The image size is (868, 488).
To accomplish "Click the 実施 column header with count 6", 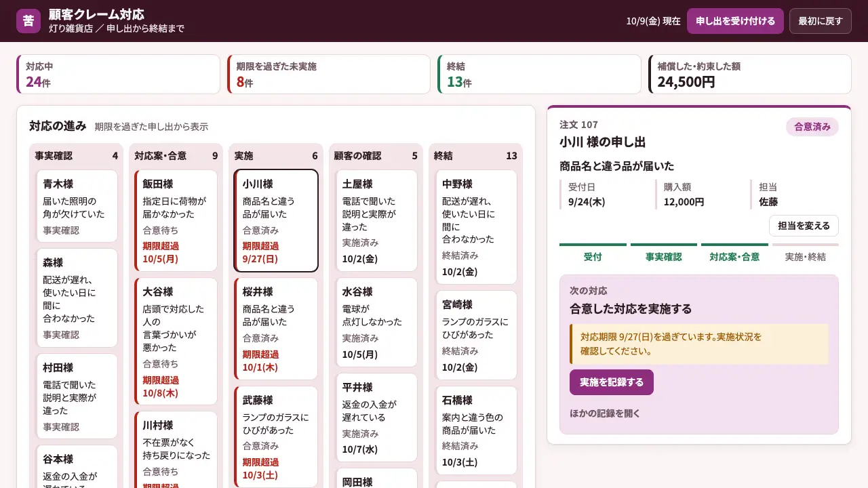I will click(275, 156).
